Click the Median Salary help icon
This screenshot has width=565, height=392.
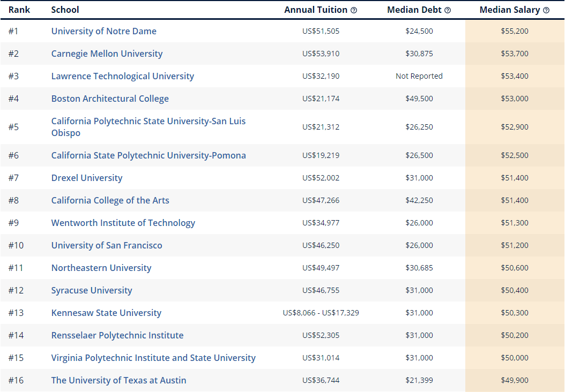(546, 10)
